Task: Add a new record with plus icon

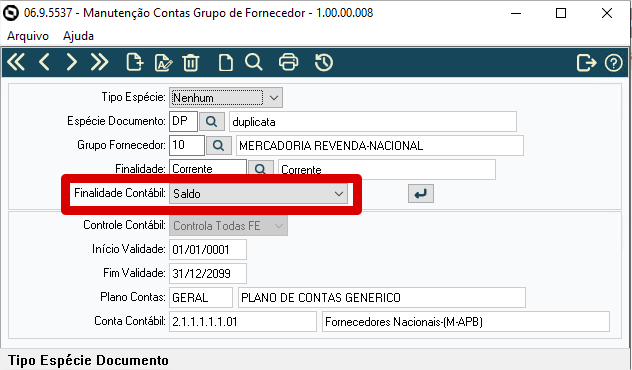Action: tap(134, 62)
